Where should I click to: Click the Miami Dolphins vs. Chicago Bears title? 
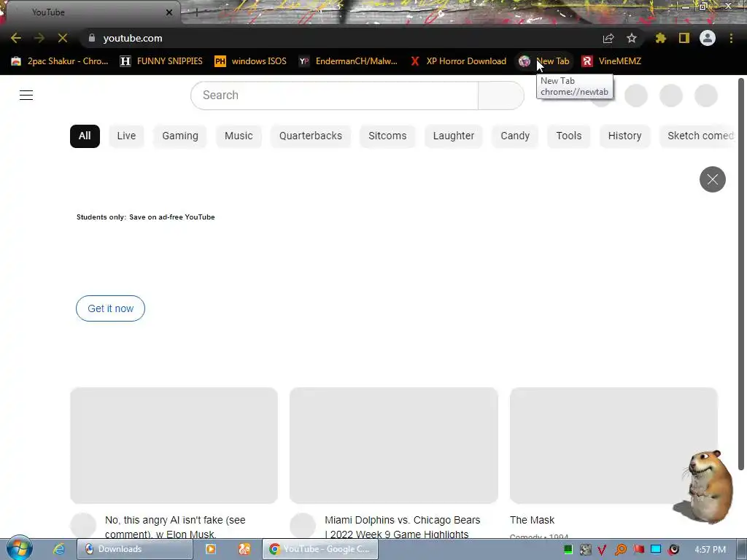coord(403,526)
